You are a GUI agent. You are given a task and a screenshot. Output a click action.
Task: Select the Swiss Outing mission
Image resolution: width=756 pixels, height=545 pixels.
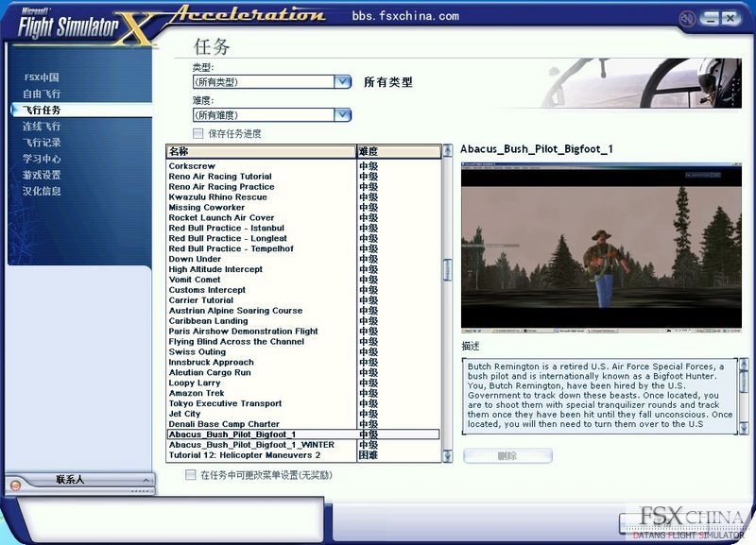click(198, 351)
